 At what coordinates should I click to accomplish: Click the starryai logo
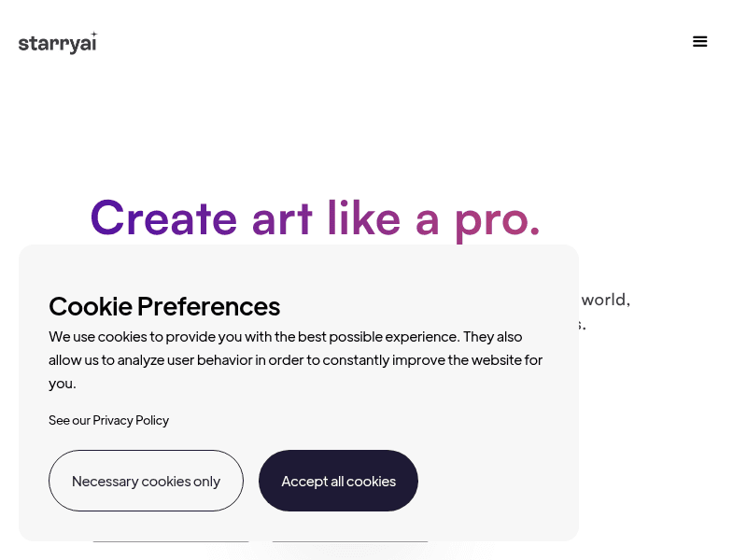click(58, 43)
